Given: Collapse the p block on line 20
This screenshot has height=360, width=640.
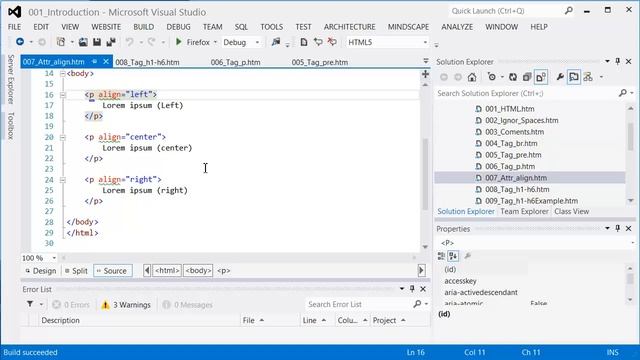Looking at the screenshot, I should pos(62,138).
